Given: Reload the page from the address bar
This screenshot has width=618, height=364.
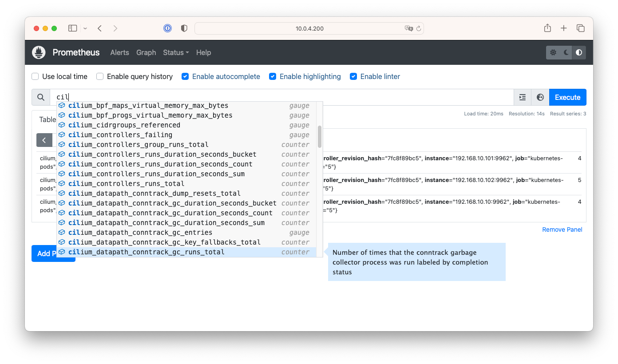Looking at the screenshot, I should [x=418, y=28].
